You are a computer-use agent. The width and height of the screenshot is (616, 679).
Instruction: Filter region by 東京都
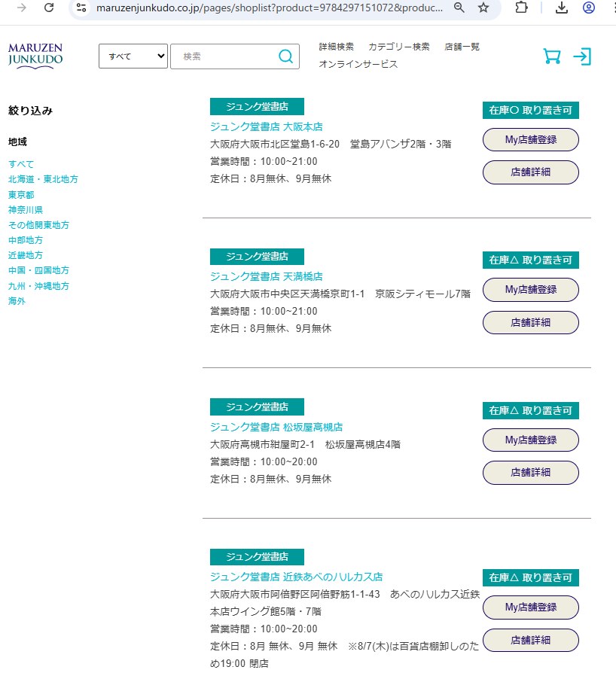21,195
